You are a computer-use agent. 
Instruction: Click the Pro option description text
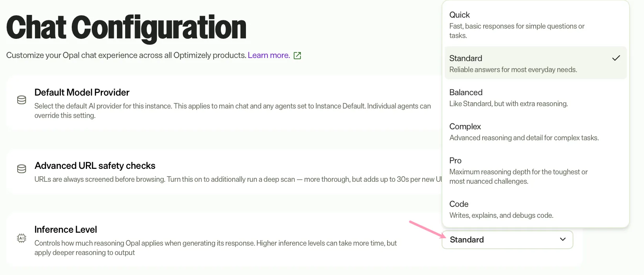[518, 177]
